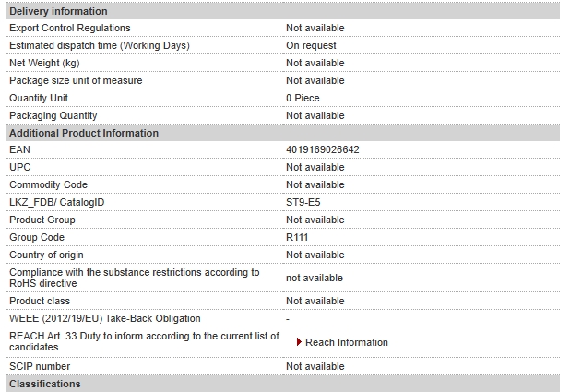Click the Classifications section header
The width and height of the screenshot is (570, 392).
283,384
